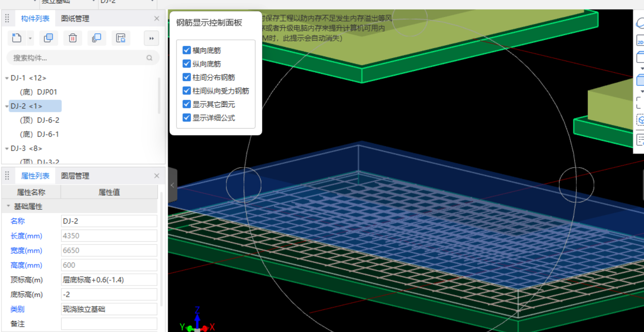644x332 pixels.
Task: Click the component tree vertical scrollbar
Action: click(x=159, y=96)
